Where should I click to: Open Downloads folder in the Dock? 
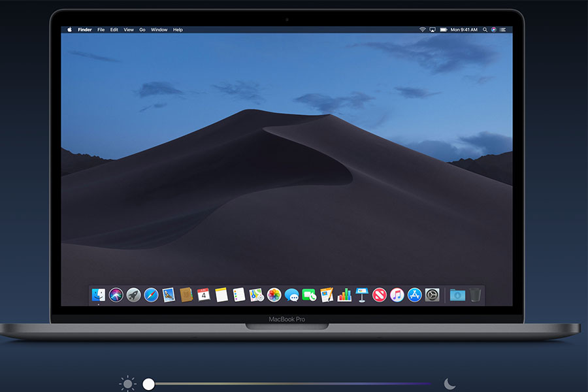[x=457, y=295]
